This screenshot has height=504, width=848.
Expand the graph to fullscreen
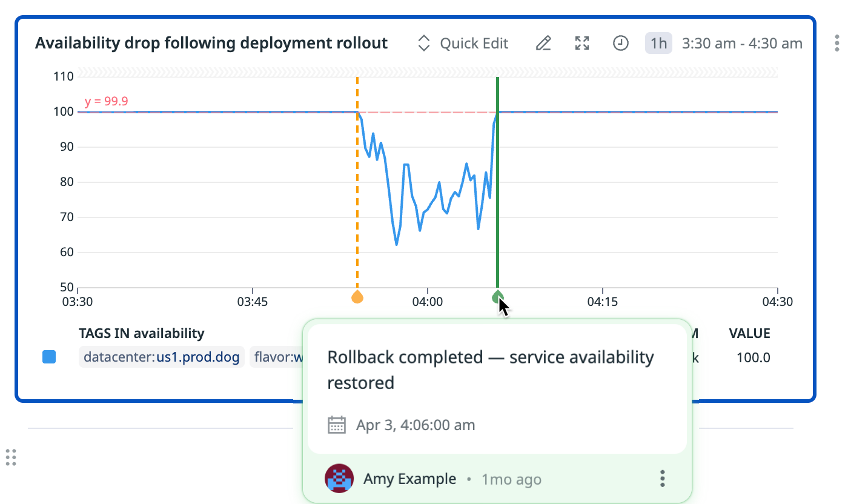pyautogui.click(x=582, y=44)
